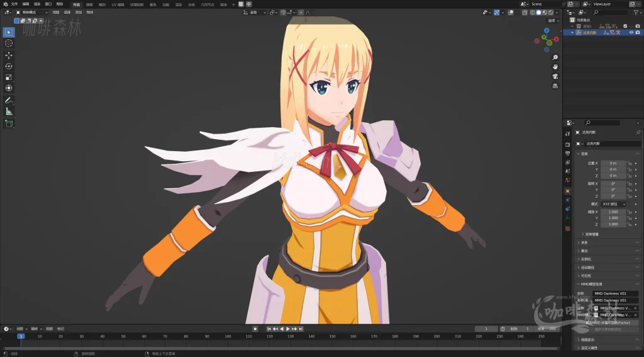This screenshot has width=644, height=357.
Task: Click the pan hand viewport icon
Action: coord(555,67)
